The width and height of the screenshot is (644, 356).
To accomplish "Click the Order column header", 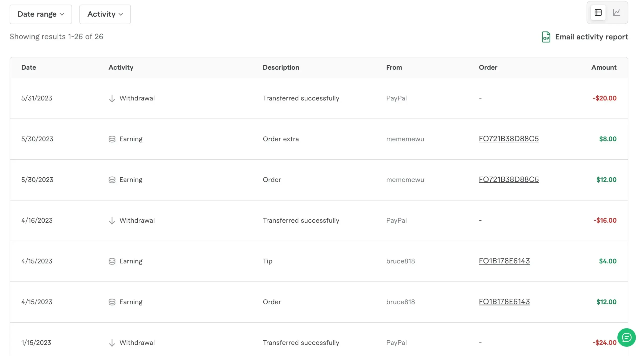I will coord(488,67).
